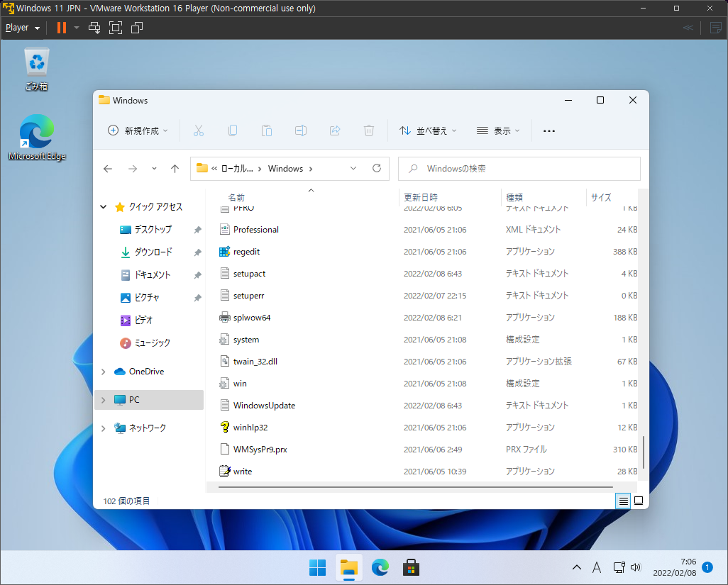Open Recycle Bin on the desktop
The image size is (728, 585).
click(37, 69)
